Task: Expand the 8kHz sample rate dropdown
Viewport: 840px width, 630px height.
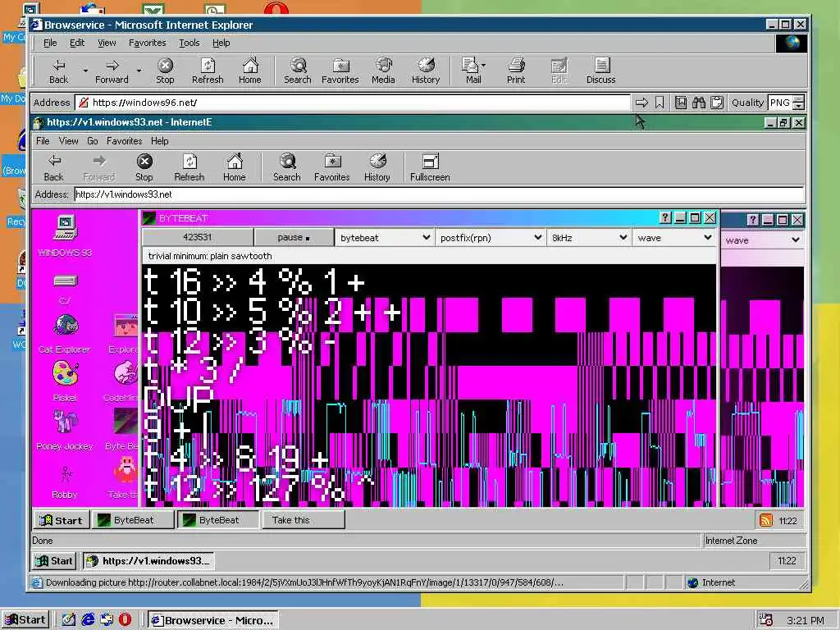Action: [589, 237]
